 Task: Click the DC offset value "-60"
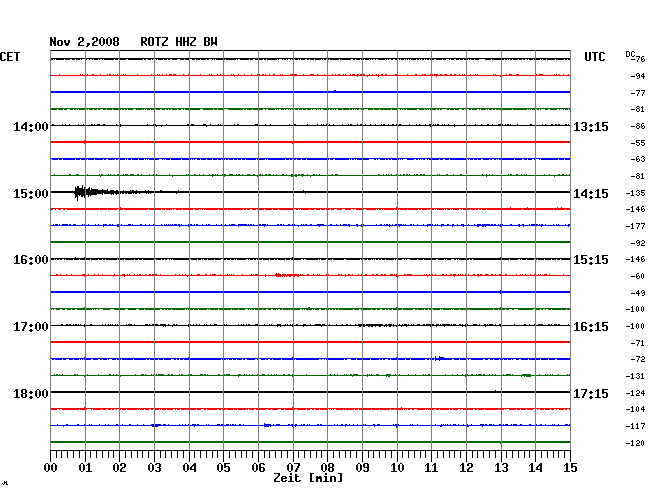(x=638, y=276)
